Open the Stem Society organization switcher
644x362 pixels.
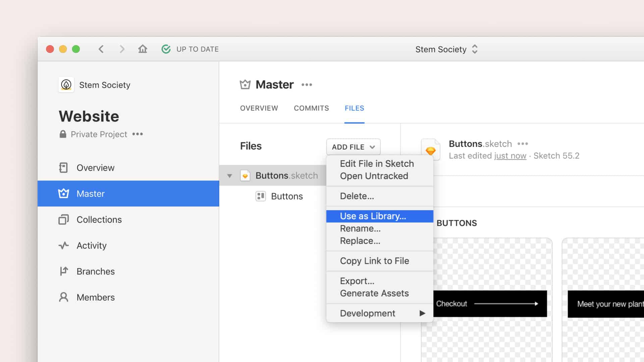446,49
